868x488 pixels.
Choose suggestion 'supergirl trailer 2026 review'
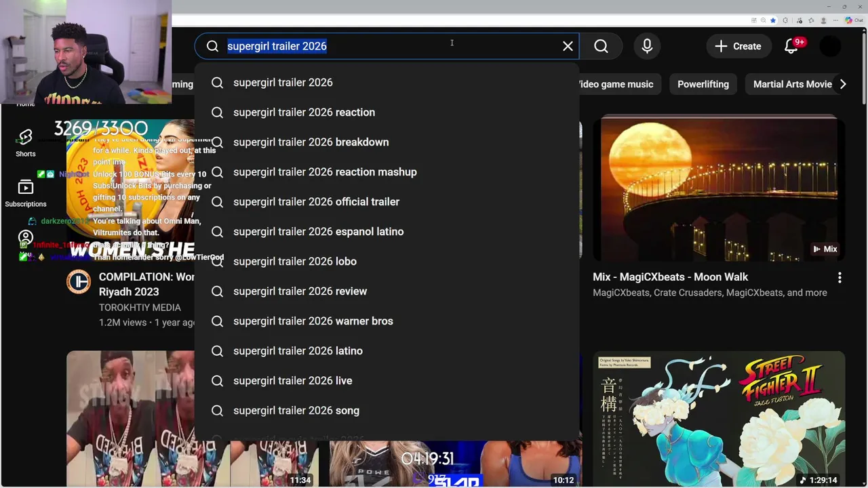tap(387, 291)
